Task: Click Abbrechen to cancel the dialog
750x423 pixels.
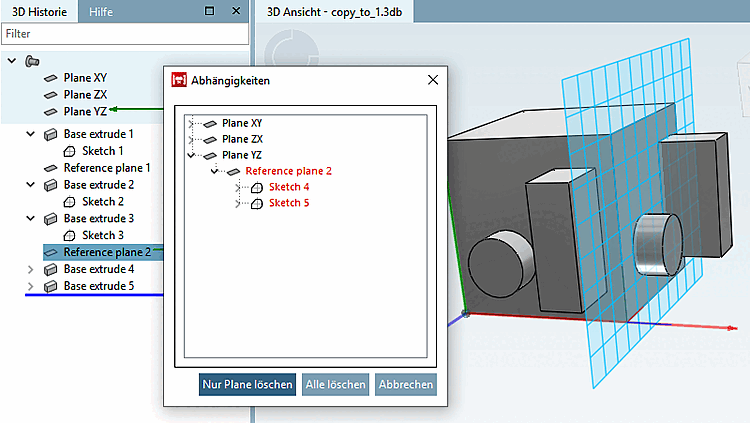Action: 406,384
